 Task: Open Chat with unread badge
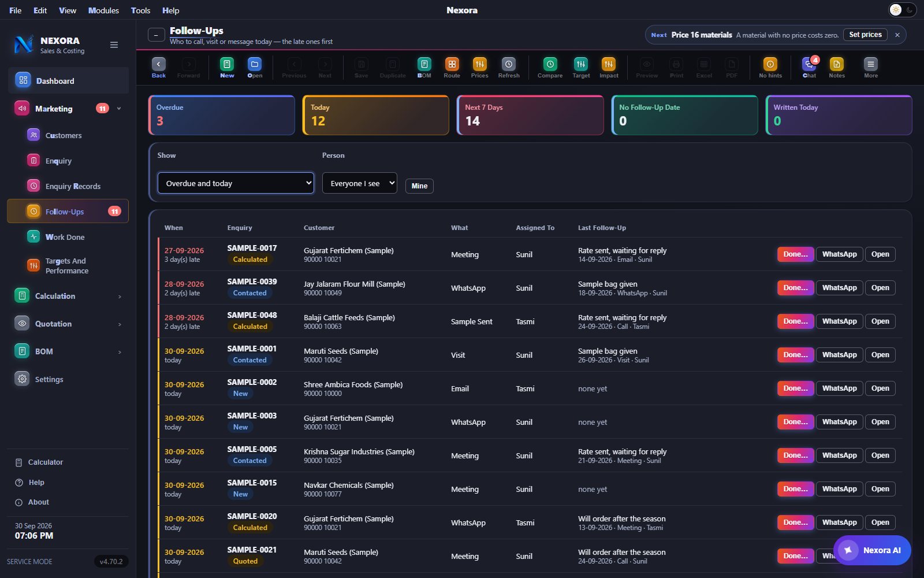pos(810,67)
